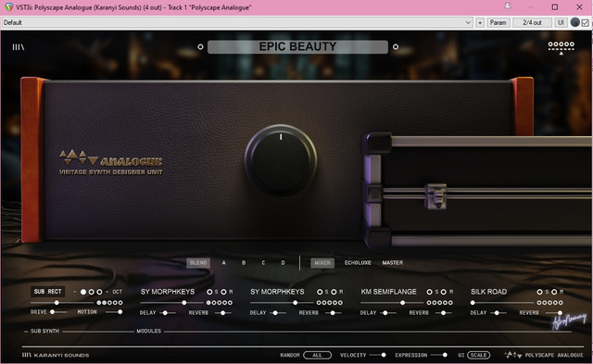Open the SILK ROAD sound selector
The height and width of the screenshot is (364, 593).
pyautogui.click(x=488, y=292)
